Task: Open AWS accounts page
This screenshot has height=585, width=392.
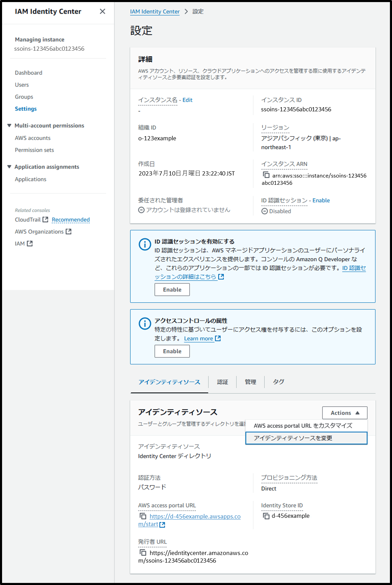Action: 33,138
